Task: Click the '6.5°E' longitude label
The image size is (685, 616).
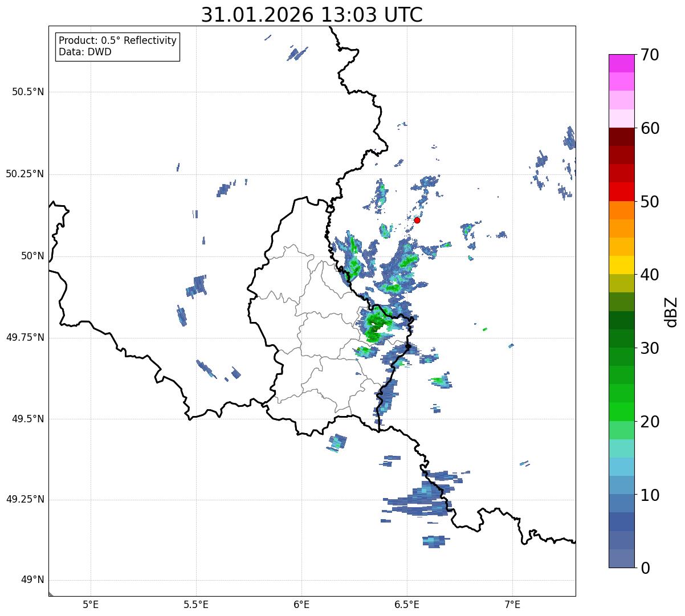Action: pyautogui.click(x=407, y=605)
